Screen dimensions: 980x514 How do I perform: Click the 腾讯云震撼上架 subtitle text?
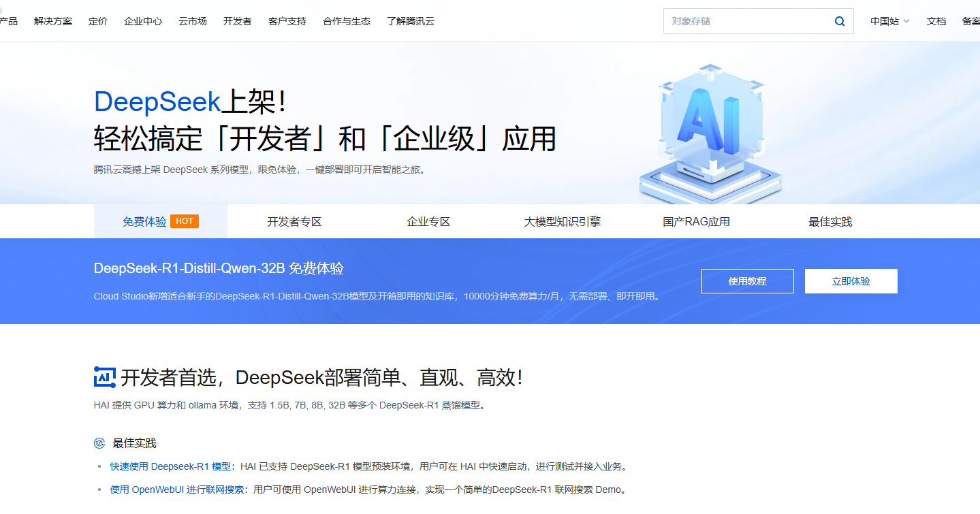[x=262, y=170]
